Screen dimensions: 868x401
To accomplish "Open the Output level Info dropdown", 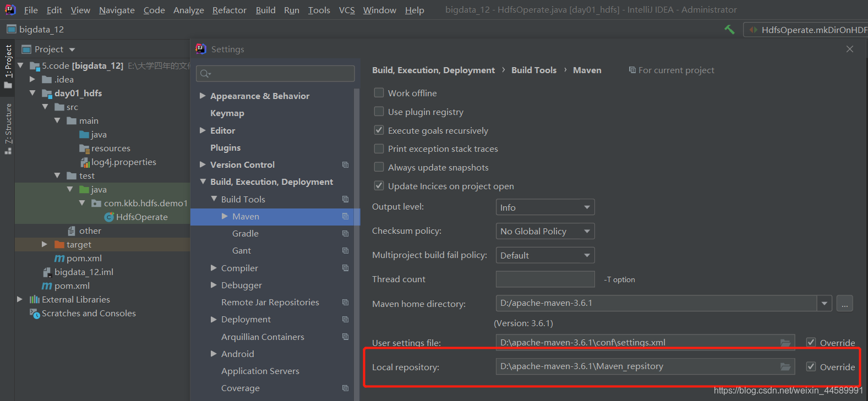I will [x=545, y=207].
